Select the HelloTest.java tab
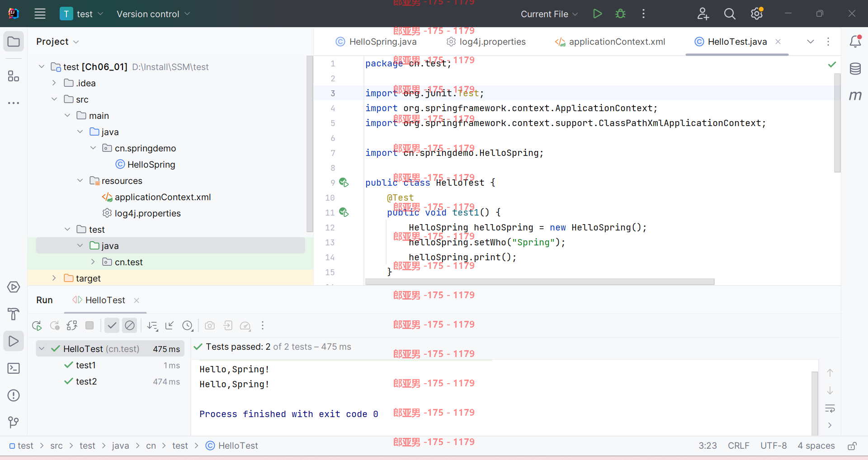This screenshot has width=868, height=460. point(737,42)
